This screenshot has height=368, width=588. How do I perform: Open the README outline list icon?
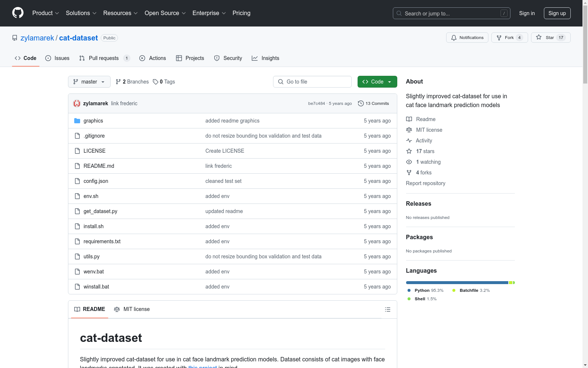coord(388,309)
